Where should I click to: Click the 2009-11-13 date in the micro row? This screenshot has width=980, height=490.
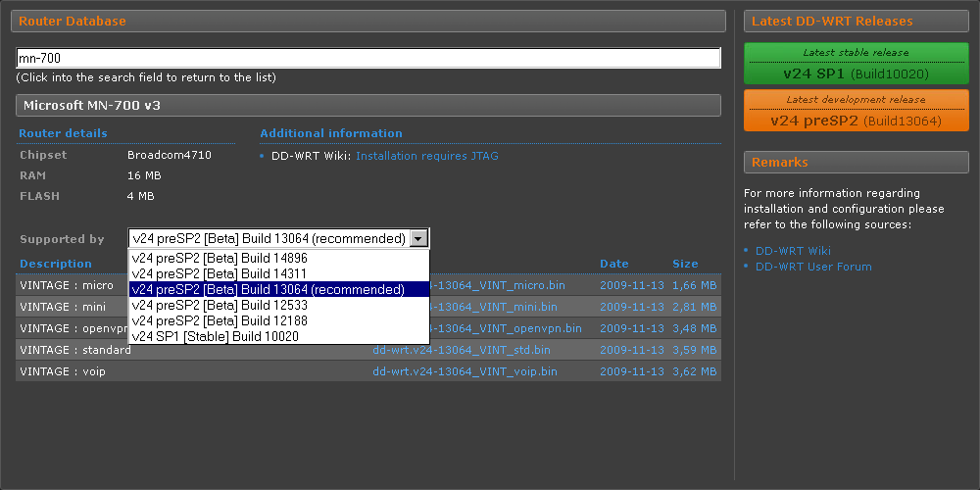pos(632,285)
